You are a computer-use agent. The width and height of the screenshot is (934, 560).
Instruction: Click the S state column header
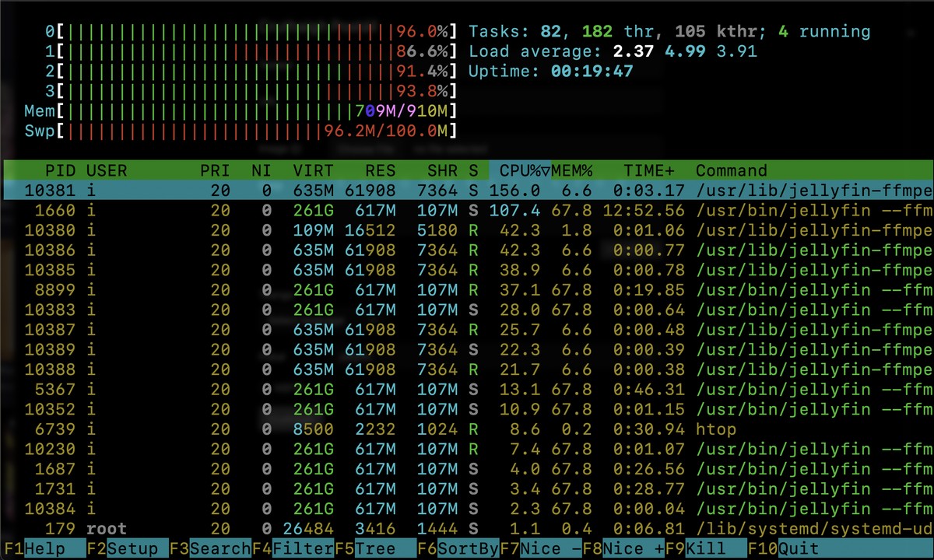(x=473, y=170)
